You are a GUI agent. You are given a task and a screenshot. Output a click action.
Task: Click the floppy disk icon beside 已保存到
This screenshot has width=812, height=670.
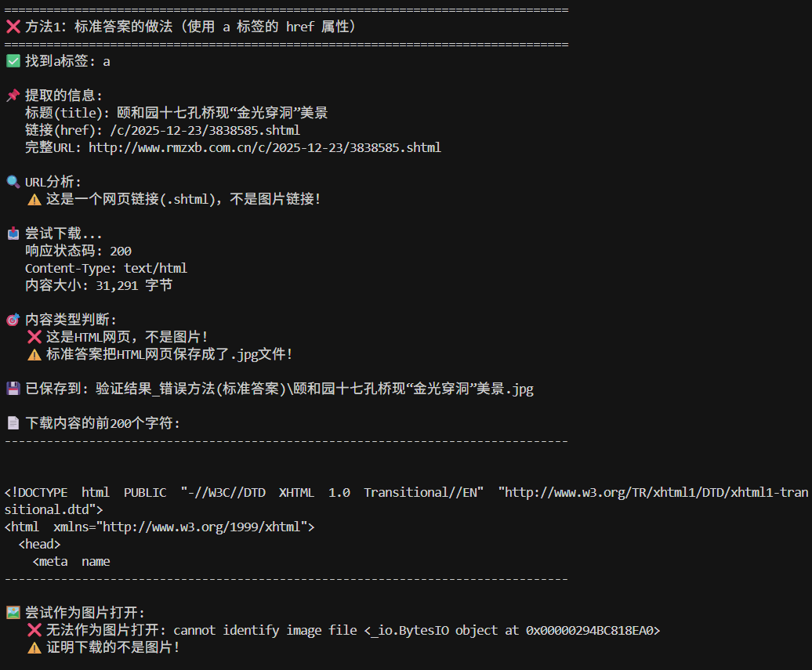point(13,389)
